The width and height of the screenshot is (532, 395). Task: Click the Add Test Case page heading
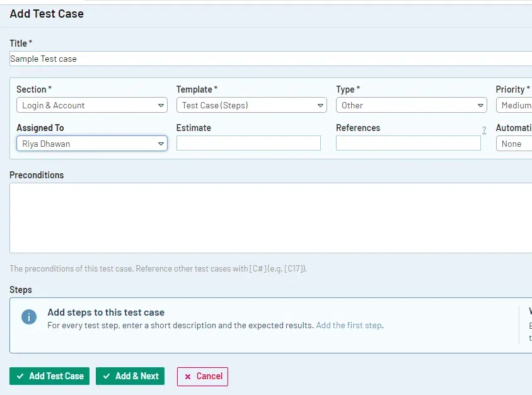point(47,13)
